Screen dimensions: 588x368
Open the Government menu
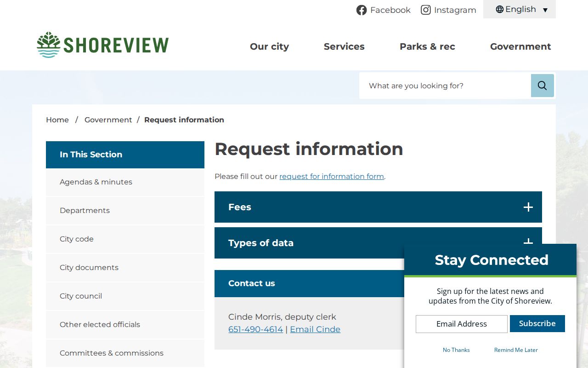pos(520,46)
